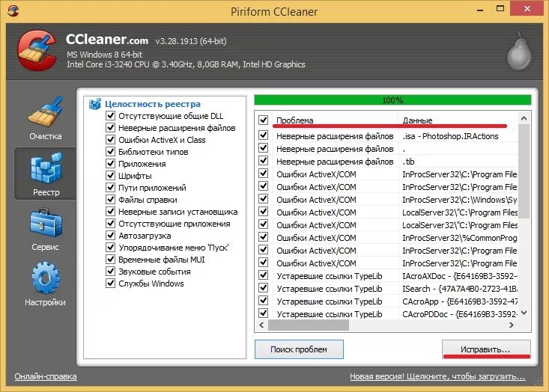Click the green 100% progress bar
549x392 pixels.
click(392, 100)
